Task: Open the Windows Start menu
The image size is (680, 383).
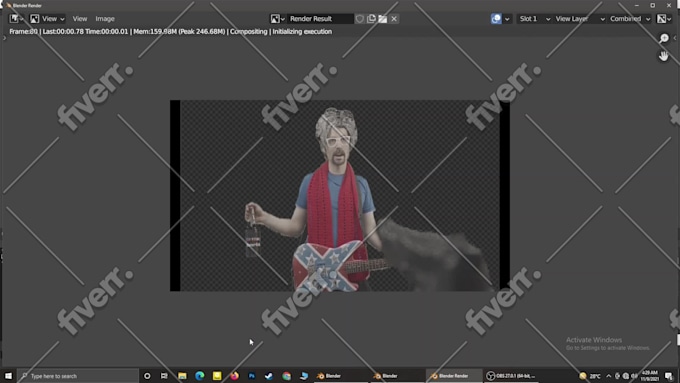Action: (x=8, y=376)
